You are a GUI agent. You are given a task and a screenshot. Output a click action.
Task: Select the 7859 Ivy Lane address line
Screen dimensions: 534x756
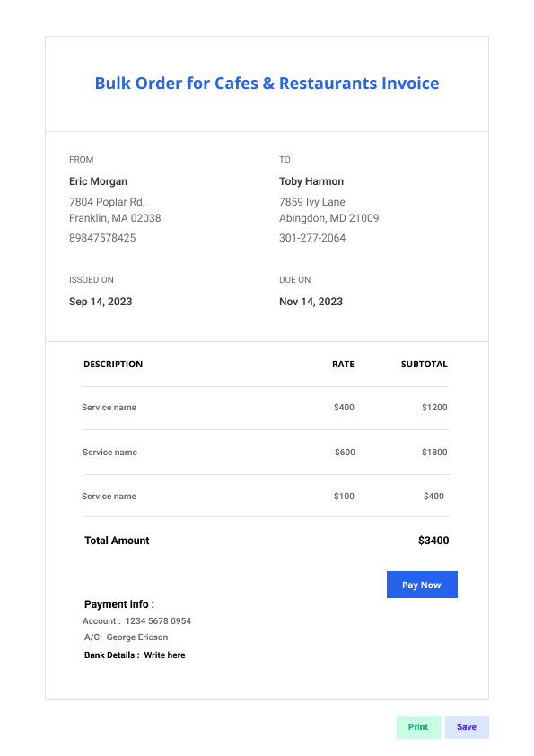[311, 201]
